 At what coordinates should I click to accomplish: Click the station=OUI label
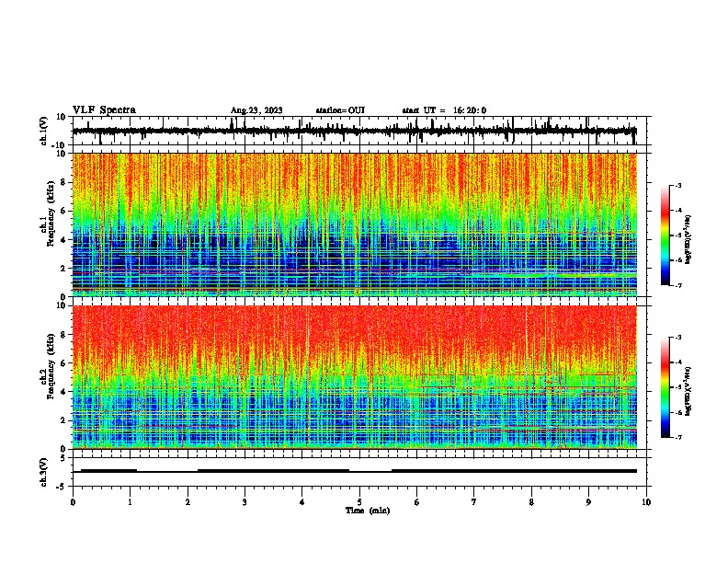pyautogui.click(x=340, y=110)
